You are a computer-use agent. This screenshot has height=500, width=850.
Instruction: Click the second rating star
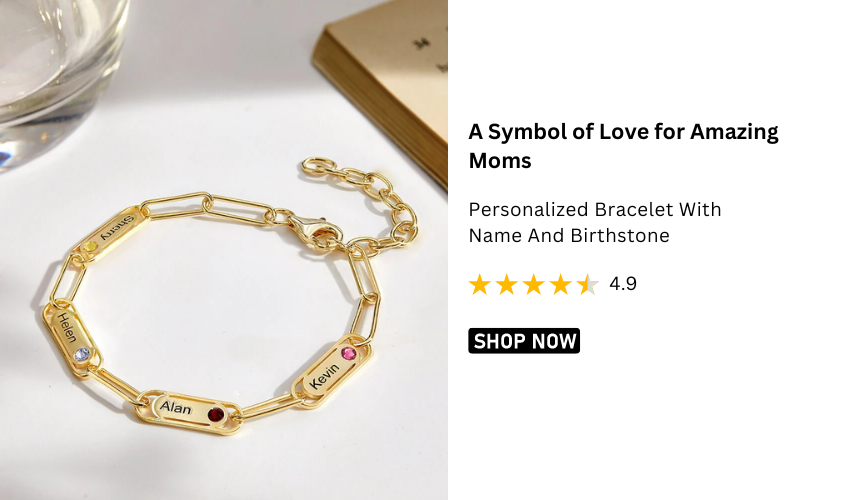tap(506, 284)
